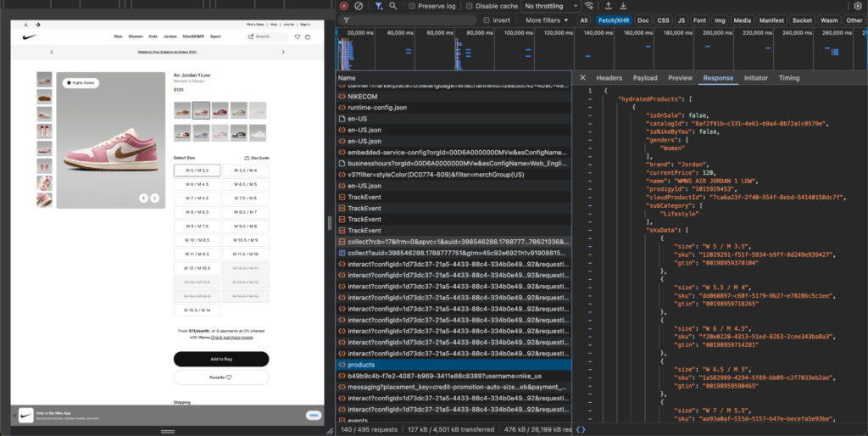Collapse skuData array in response
The height and width of the screenshot is (436, 868).
click(590, 230)
